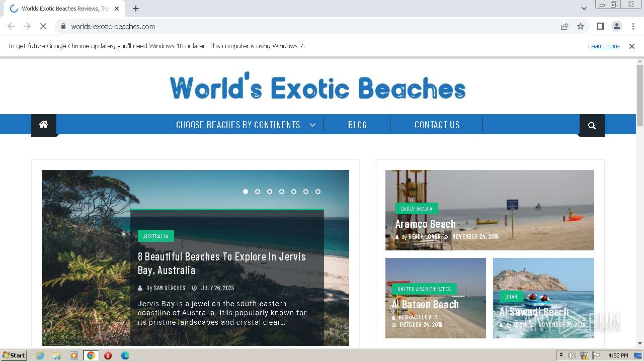Viewport: 644px width, 362px height.
Task: Expand Choose Beaches By Continents menu
Action: (246, 125)
